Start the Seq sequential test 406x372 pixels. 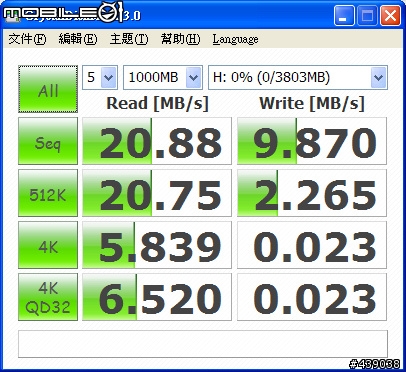click(x=48, y=141)
